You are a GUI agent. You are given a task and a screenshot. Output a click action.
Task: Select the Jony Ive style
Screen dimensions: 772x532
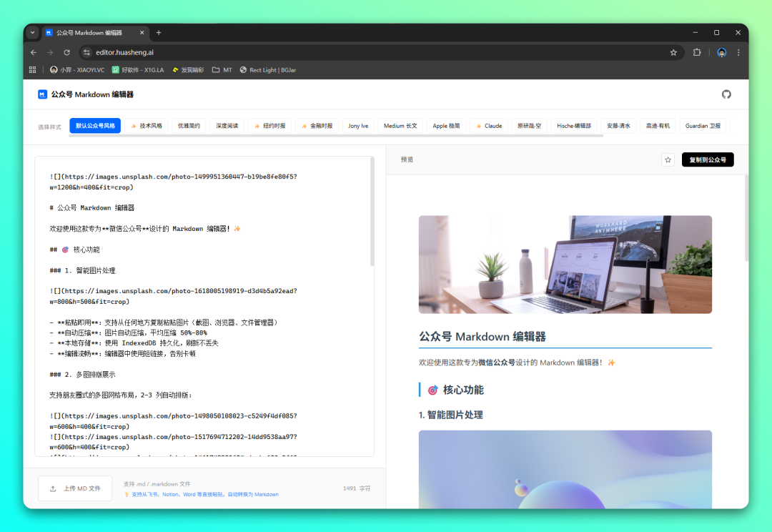pos(358,126)
